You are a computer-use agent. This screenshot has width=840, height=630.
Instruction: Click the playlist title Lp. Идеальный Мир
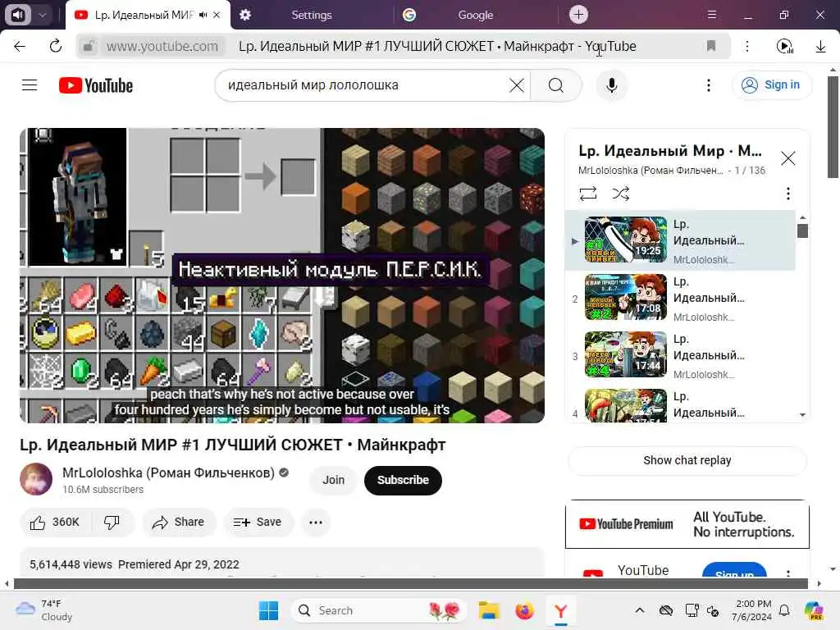(x=670, y=151)
